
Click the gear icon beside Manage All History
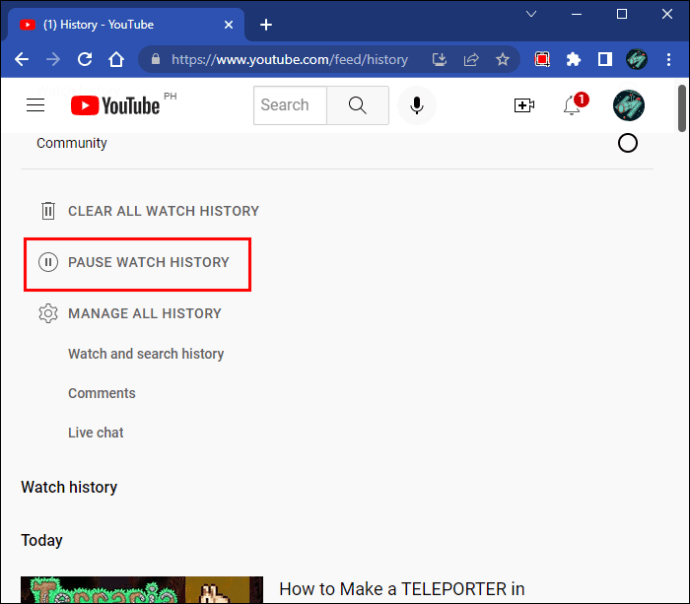(48, 313)
